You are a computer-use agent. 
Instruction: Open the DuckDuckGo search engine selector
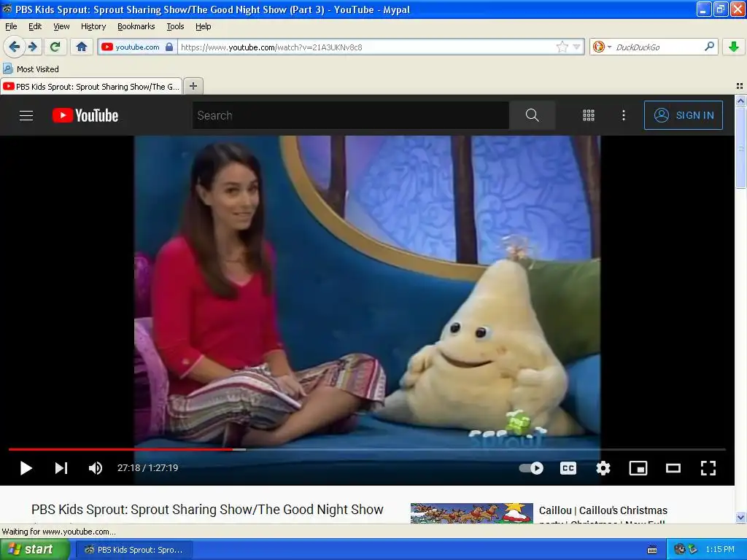pyautogui.click(x=602, y=47)
